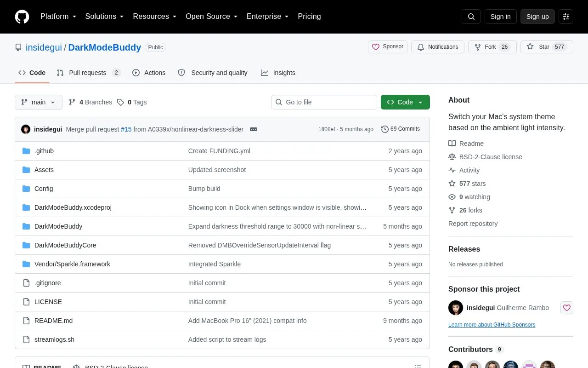Click the GitHub logo icon
Screen dimensions: 588x368
coord(22,17)
